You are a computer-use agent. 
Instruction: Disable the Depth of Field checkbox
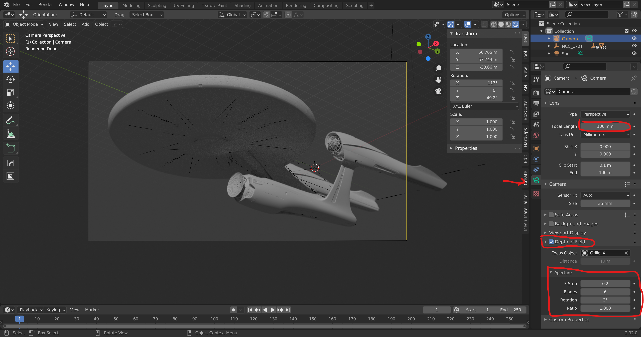(551, 242)
